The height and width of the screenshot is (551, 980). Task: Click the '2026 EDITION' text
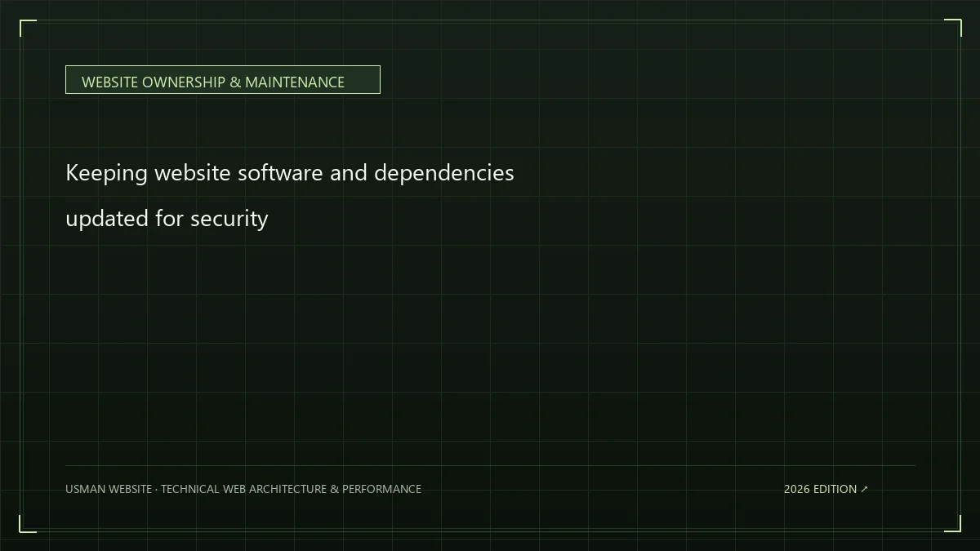(x=820, y=489)
